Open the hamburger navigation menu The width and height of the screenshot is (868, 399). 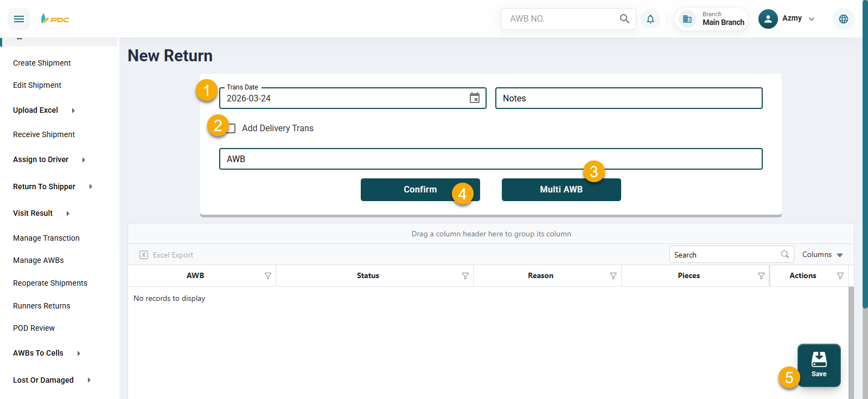pos(19,19)
